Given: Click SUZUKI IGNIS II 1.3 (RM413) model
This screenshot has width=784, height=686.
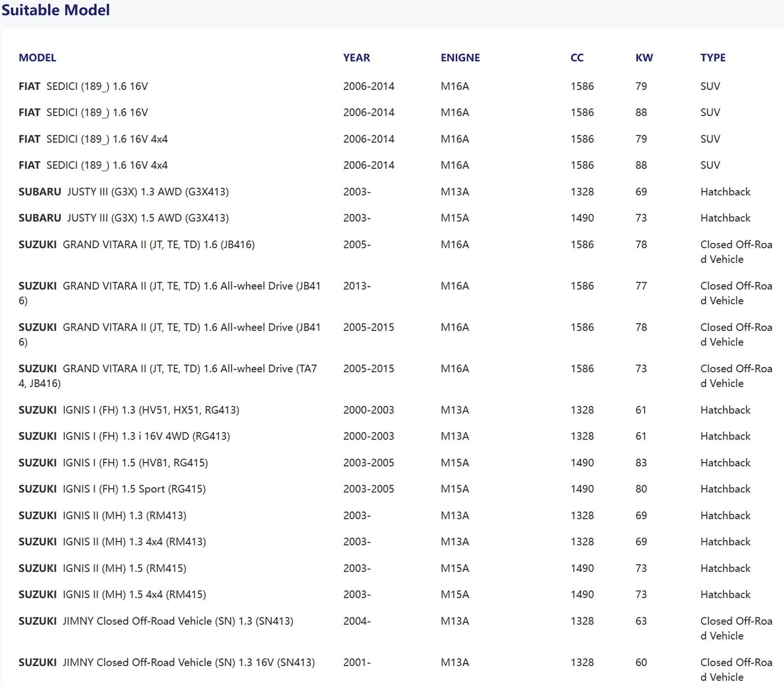Looking at the screenshot, I should (x=102, y=516).
